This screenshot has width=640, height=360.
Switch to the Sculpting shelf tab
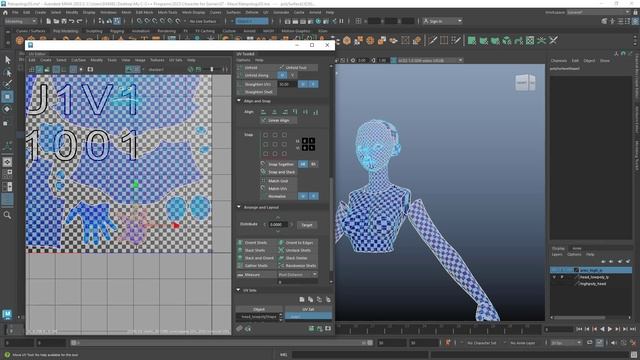coord(94,31)
